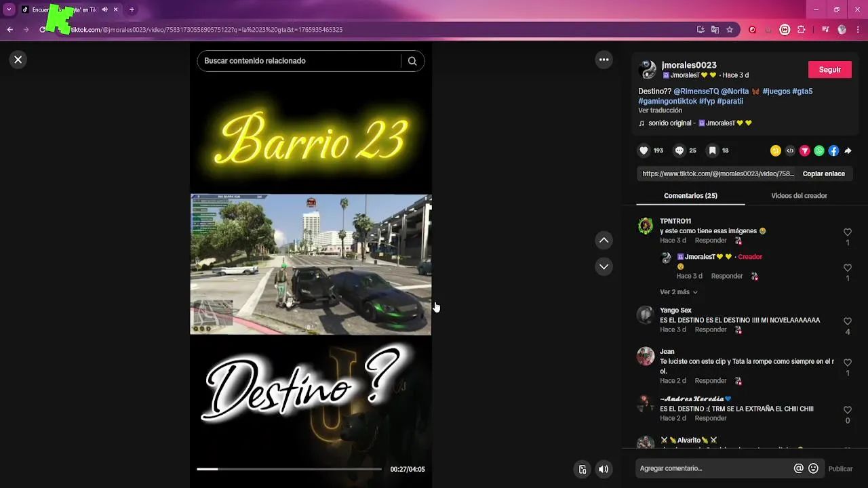Click the username jmorales0023
This screenshot has width=868, height=488.
point(689,65)
